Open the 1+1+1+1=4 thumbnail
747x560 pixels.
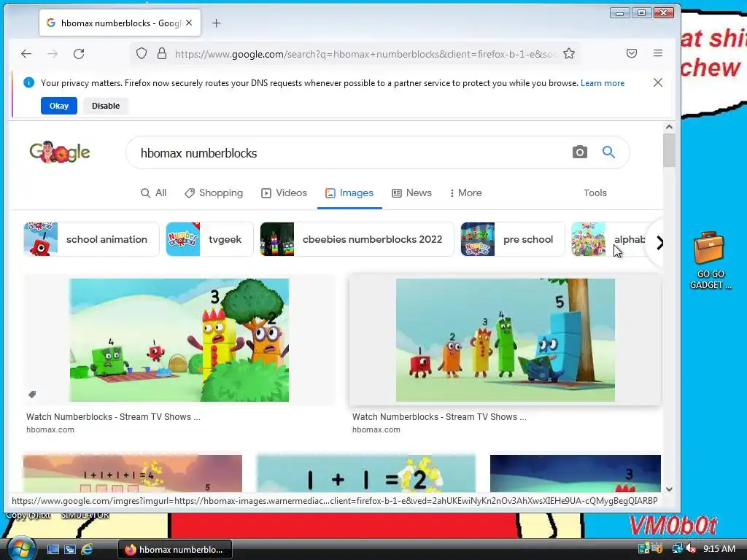coord(133,473)
